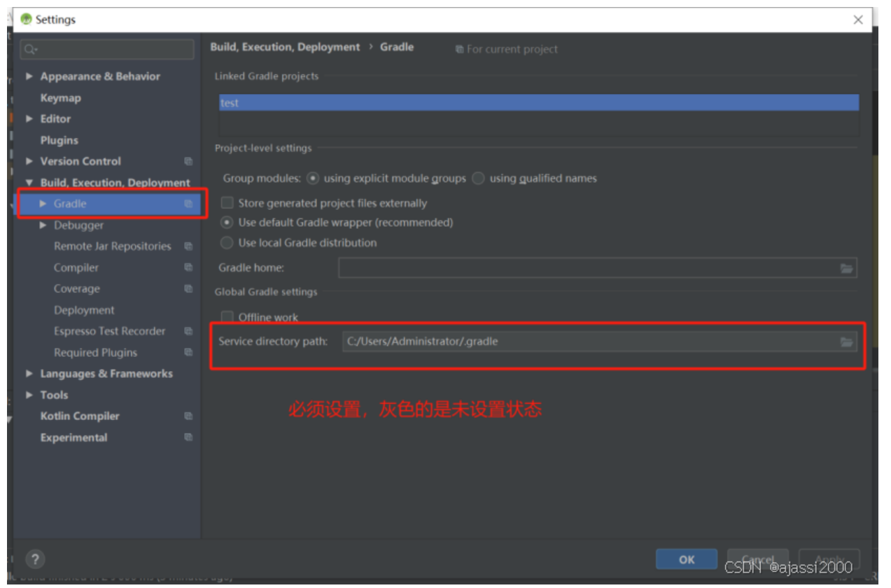Click Build, Execution, Deployment breadcrumb

[x=285, y=47]
